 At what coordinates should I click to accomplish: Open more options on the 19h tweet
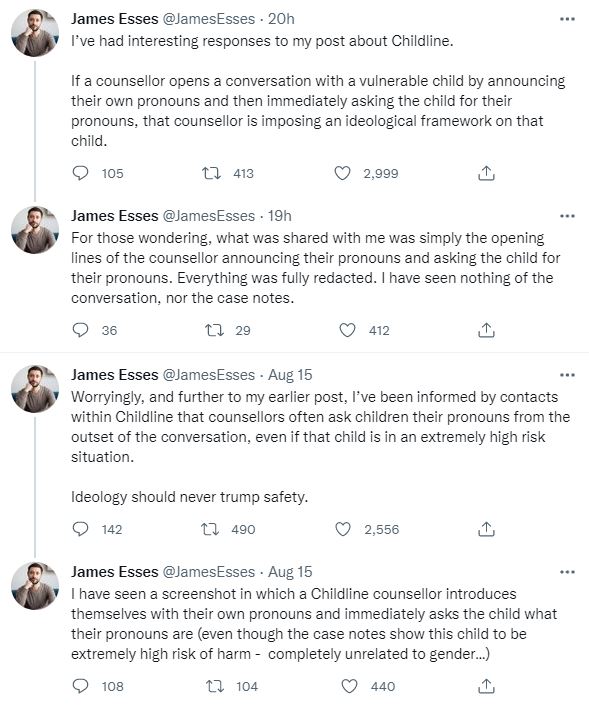pyautogui.click(x=567, y=216)
